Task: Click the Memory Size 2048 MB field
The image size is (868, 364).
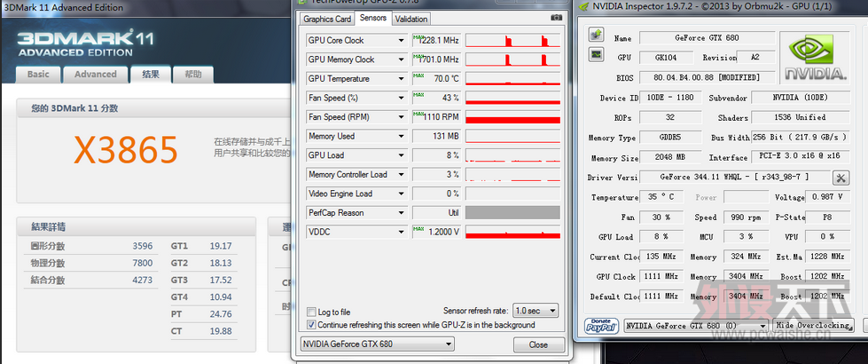Action: pos(669,157)
